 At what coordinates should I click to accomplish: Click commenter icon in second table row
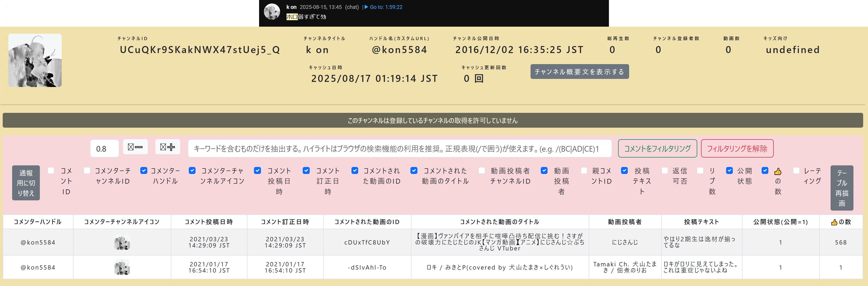click(122, 267)
